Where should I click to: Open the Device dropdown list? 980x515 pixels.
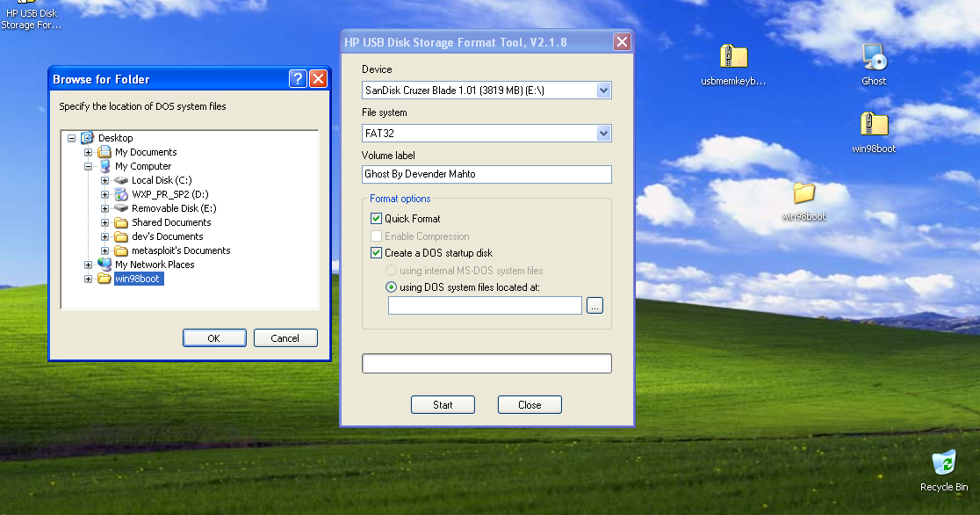tap(603, 91)
